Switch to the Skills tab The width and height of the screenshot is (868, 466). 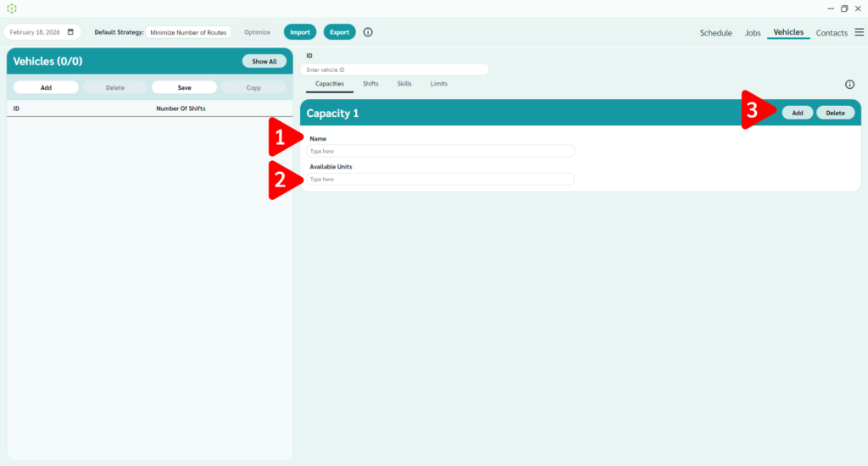(x=404, y=84)
